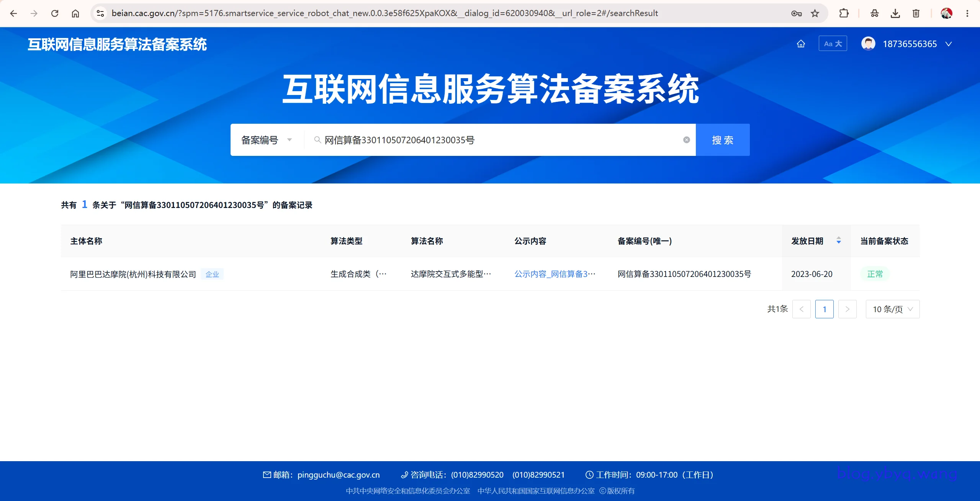980x501 pixels.
Task: Click the 公示内容 column header
Action: (x=530, y=241)
